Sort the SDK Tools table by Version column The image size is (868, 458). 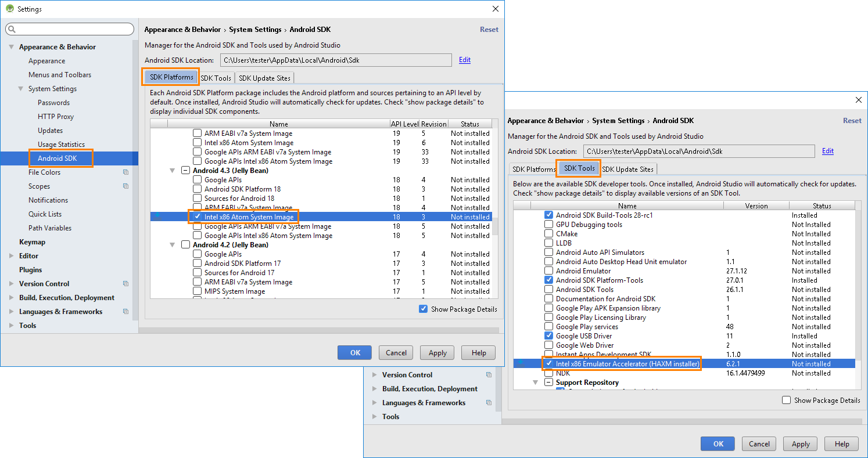tap(756, 205)
